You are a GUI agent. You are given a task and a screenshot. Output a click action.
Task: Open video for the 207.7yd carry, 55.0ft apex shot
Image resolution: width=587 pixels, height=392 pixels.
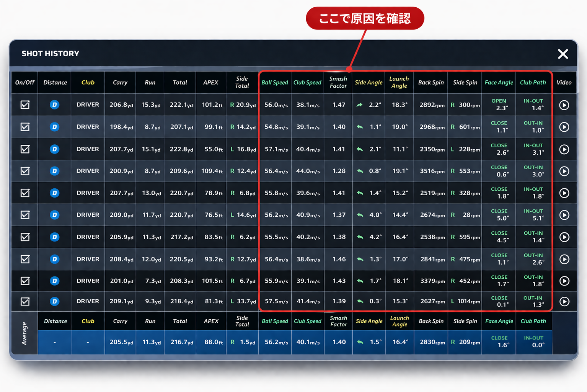[x=564, y=149]
